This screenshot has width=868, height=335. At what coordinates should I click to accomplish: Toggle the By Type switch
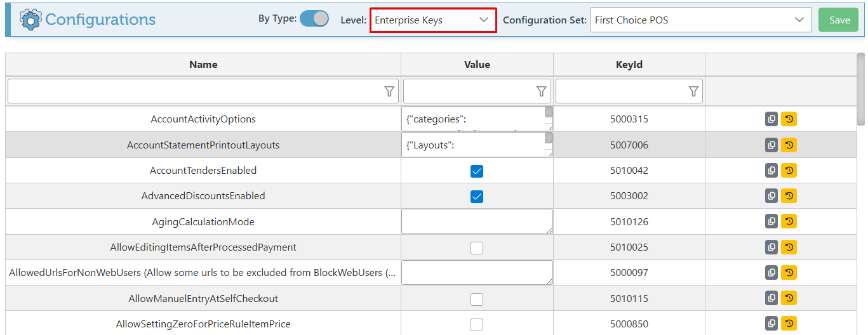(x=314, y=19)
